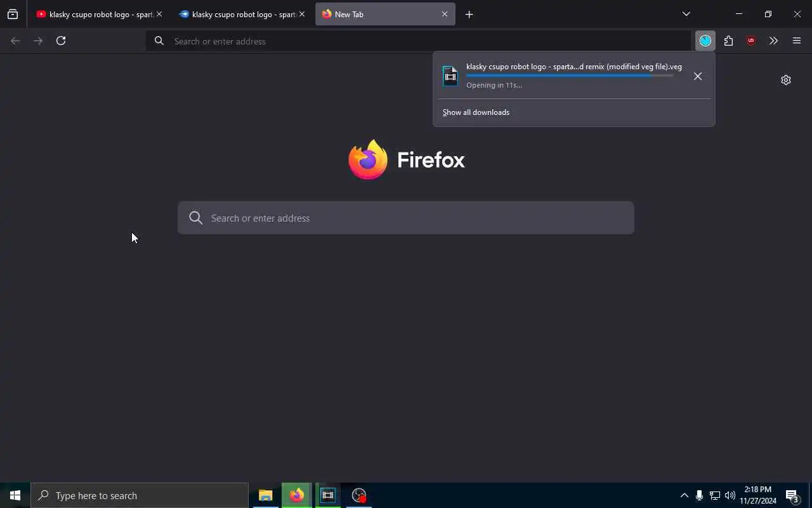Click the taskbar Type here to search box
812x508 pixels.
(140, 495)
